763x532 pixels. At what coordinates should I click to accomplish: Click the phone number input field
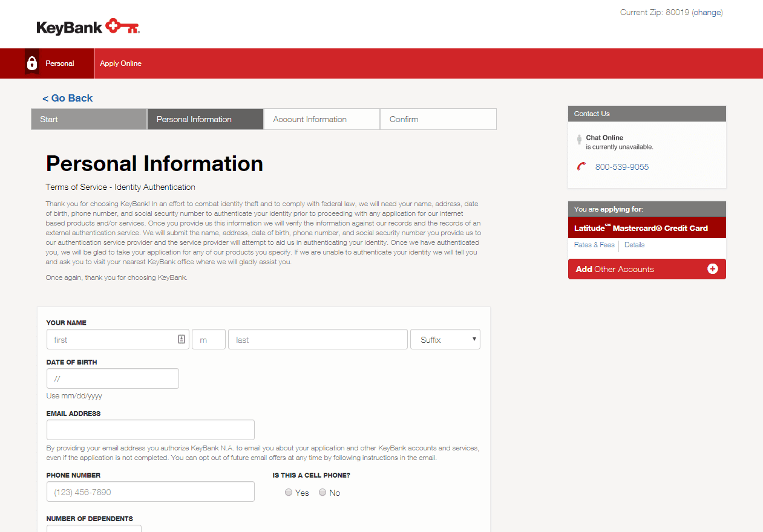[x=150, y=491]
